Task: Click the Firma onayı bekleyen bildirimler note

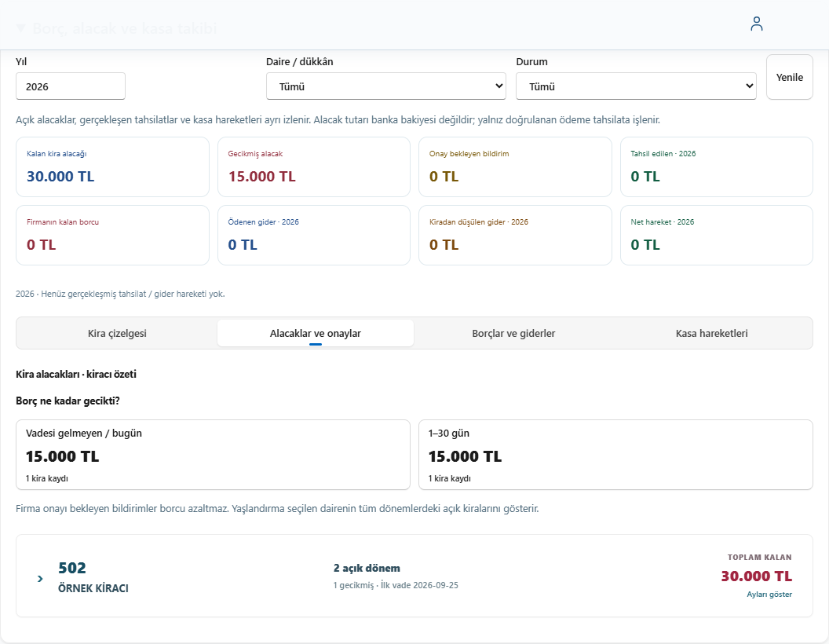Action: [x=277, y=509]
